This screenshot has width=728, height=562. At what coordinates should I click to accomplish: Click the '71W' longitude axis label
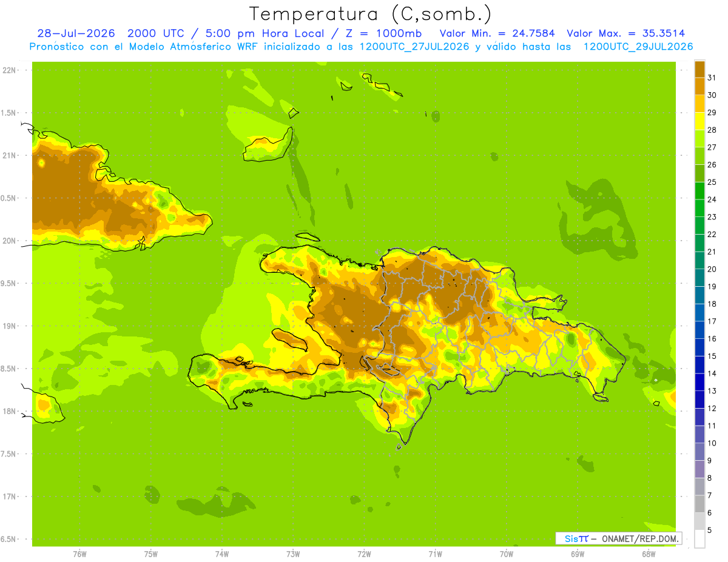(435, 554)
